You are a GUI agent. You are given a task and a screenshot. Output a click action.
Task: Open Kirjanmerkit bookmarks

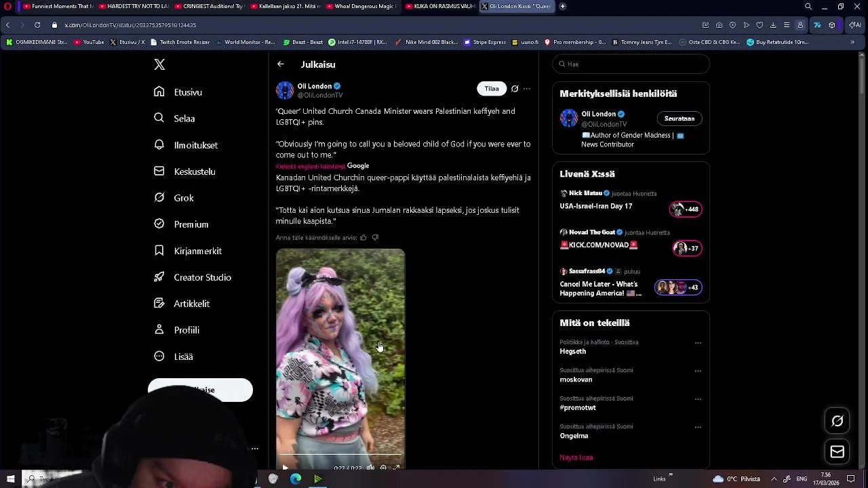click(x=188, y=251)
